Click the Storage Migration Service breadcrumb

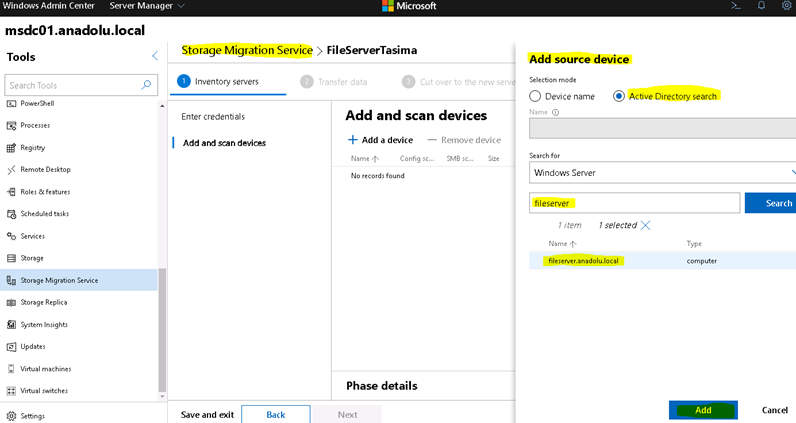pyautogui.click(x=247, y=50)
